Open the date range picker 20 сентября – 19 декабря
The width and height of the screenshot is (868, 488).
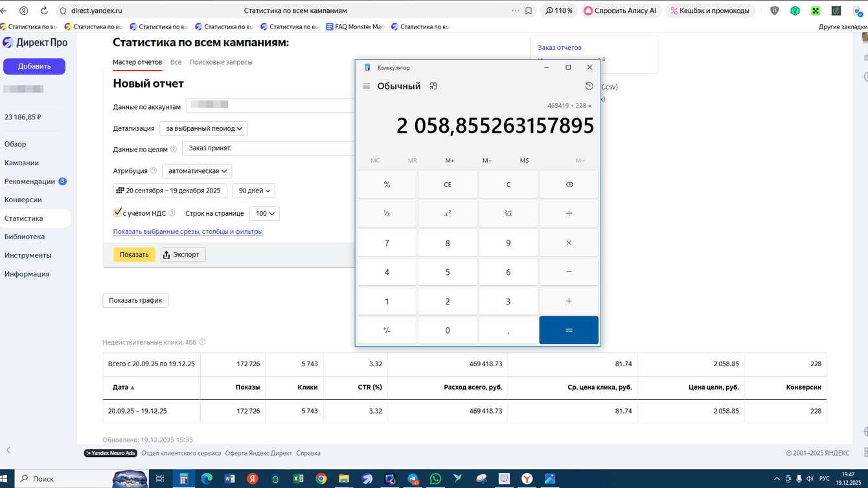[170, 191]
